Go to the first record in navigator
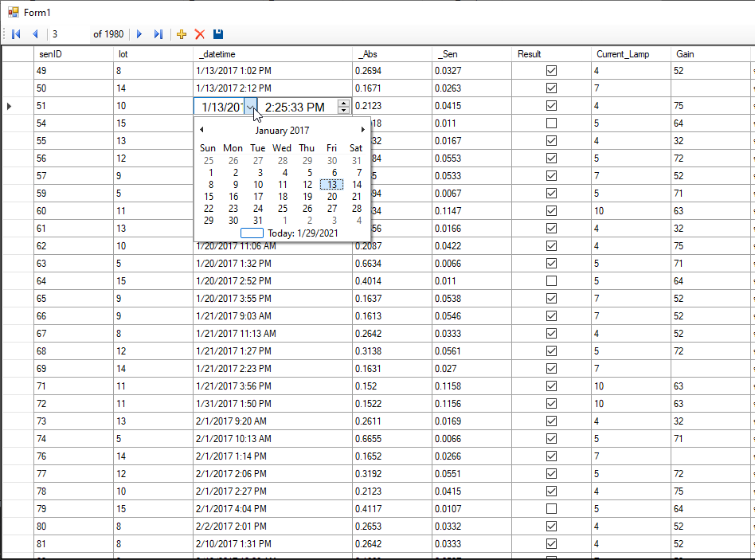 point(16,34)
